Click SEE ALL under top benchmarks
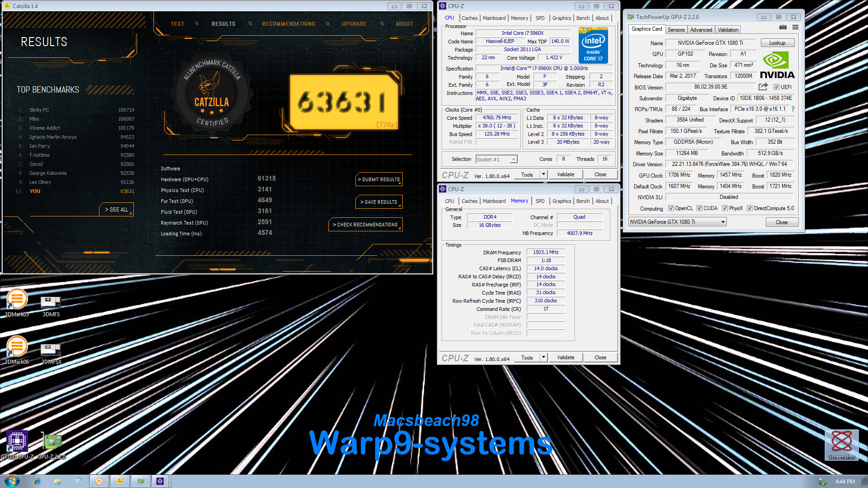This screenshot has width=868, height=488. click(x=117, y=210)
